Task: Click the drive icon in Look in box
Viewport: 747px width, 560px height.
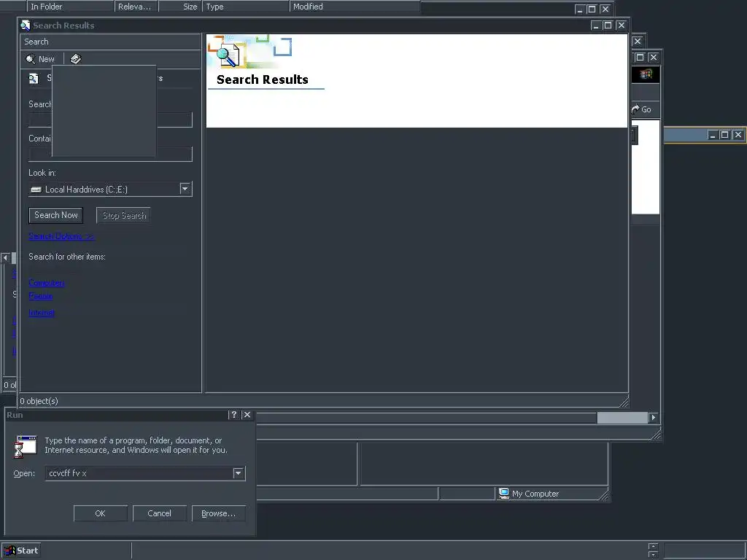Action: pos(36,190)
